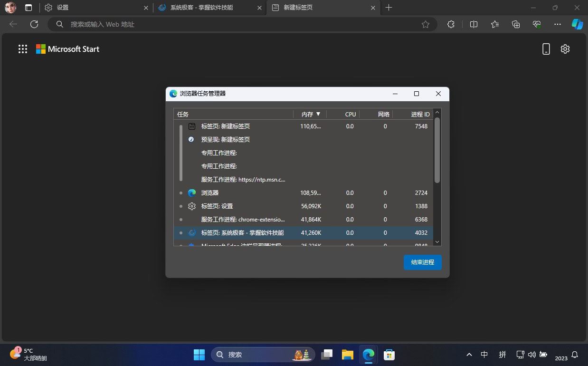Open Task View on taskbar

(327, 355)
